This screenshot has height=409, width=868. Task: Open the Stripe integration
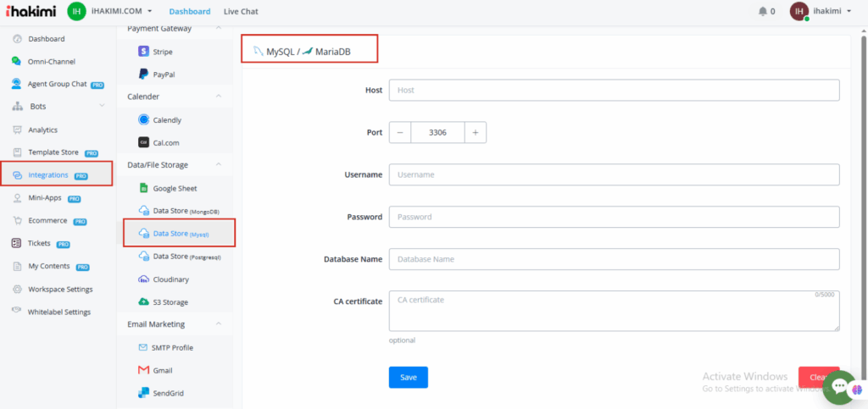point(162,52)
